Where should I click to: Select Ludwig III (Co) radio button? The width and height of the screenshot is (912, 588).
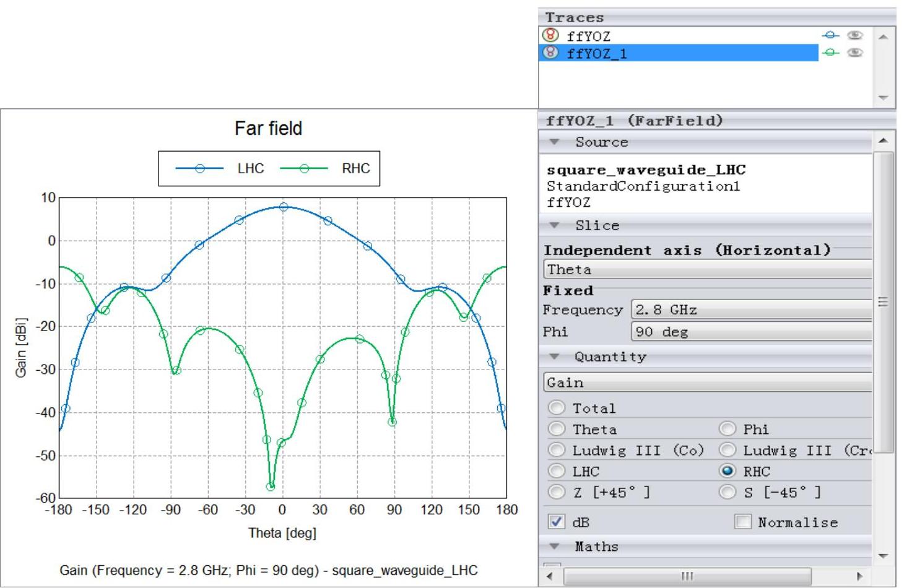pos(557,450)
